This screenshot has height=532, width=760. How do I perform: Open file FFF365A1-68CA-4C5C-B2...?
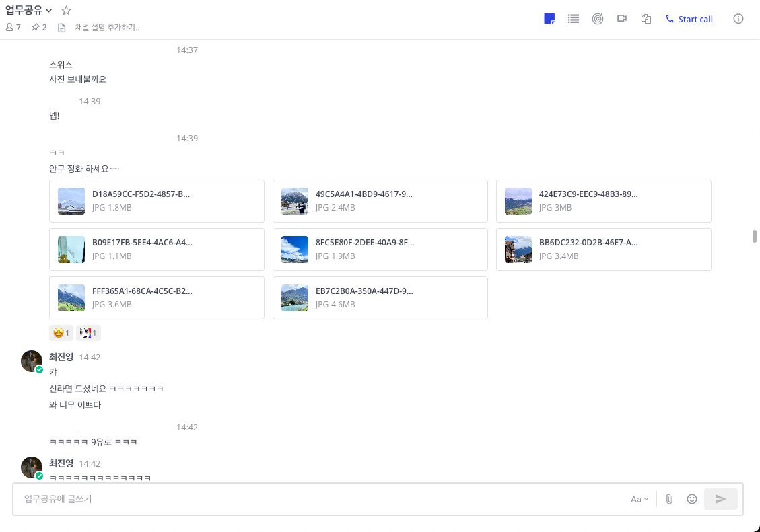point(157,298)
